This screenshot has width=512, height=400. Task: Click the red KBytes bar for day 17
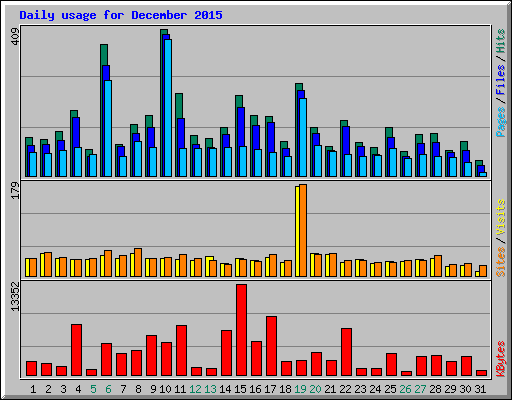[x=271, y=346]
